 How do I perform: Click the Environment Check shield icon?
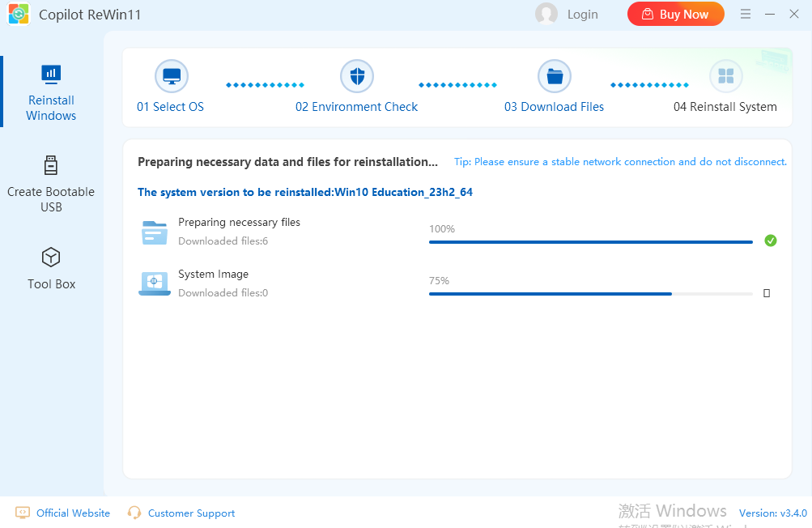357,77
